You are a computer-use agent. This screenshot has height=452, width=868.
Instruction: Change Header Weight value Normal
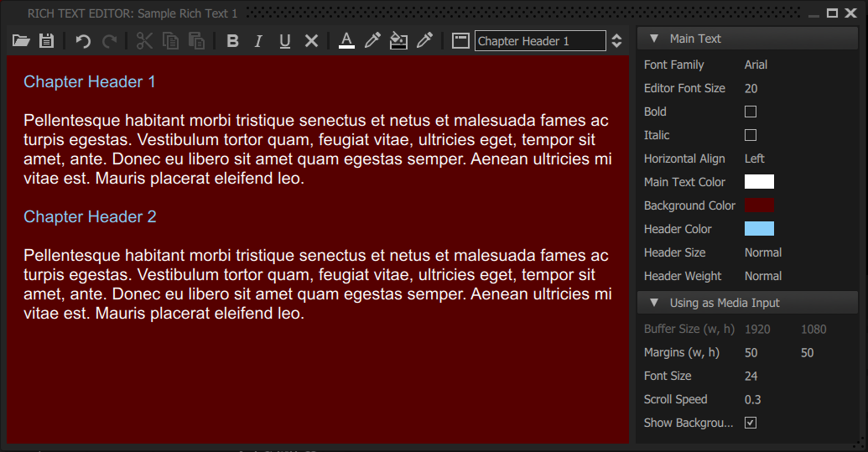[x=763, y=276]
